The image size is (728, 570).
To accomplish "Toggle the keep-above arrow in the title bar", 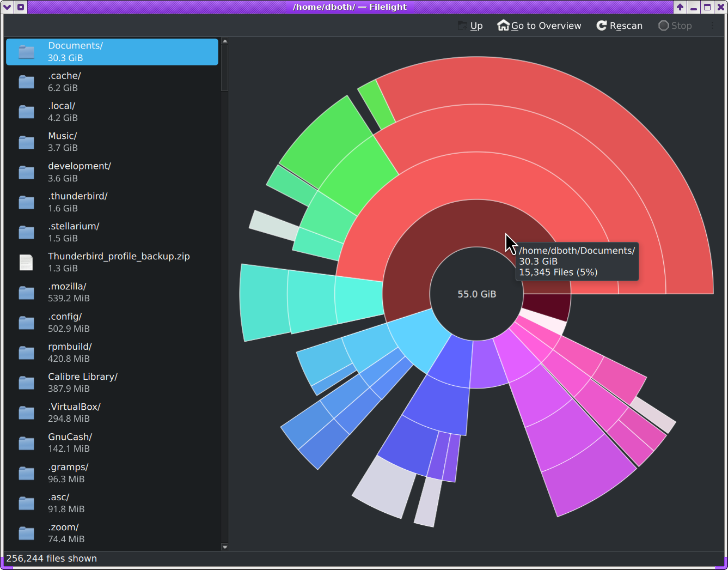I will coord(680,7).
